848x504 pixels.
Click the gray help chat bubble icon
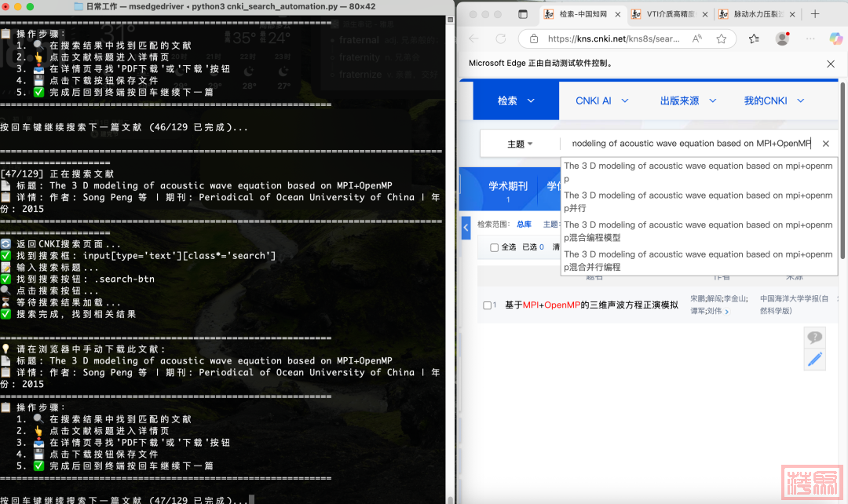point(815,338)
